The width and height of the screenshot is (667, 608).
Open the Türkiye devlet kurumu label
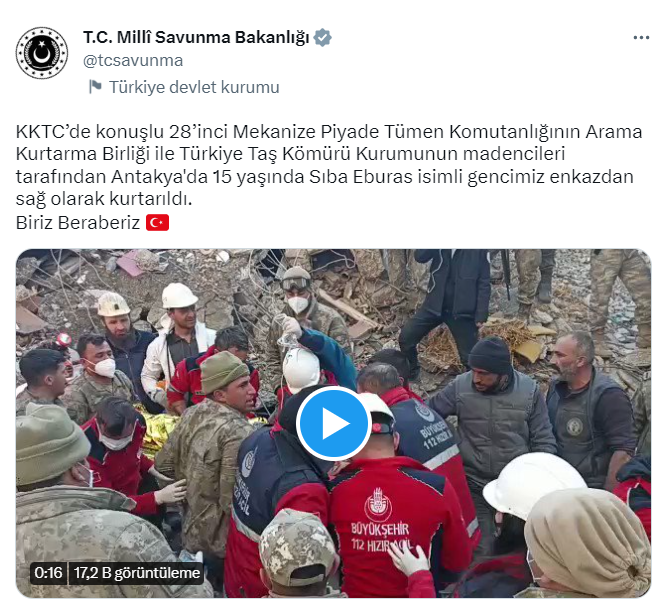(x=194, y=87)
